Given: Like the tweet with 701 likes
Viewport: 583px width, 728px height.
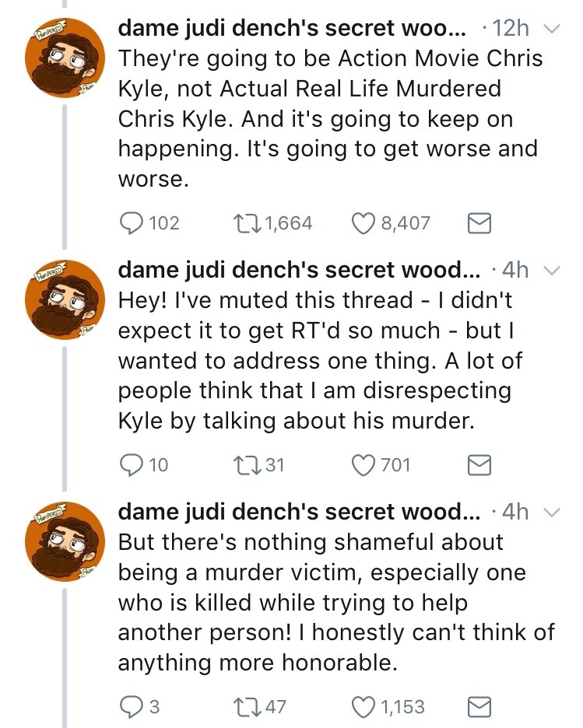Looking at the screenshot, I should click(x=363, y=466).
